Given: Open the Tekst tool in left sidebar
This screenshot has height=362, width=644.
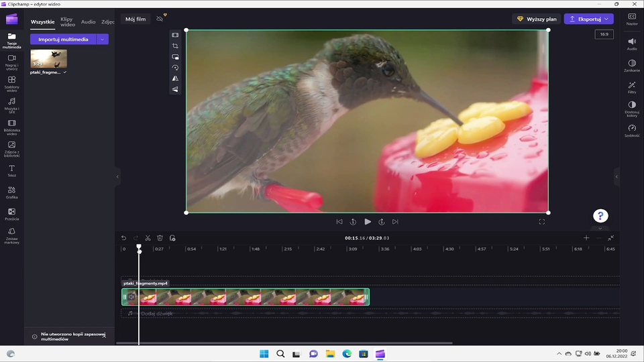Looking at the screenshot, I should tap(11, 170).
